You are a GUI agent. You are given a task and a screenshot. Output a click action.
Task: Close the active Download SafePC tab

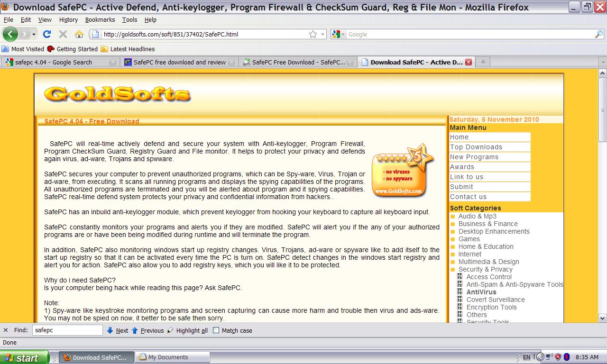[469, 62]
